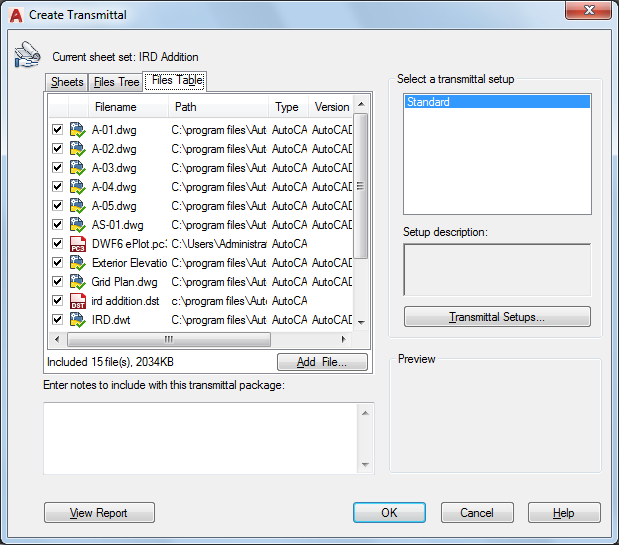619x545 pixels.
Task: Uncheck the A-02.dwg file checkbox
Action: (x=57, y=149)
